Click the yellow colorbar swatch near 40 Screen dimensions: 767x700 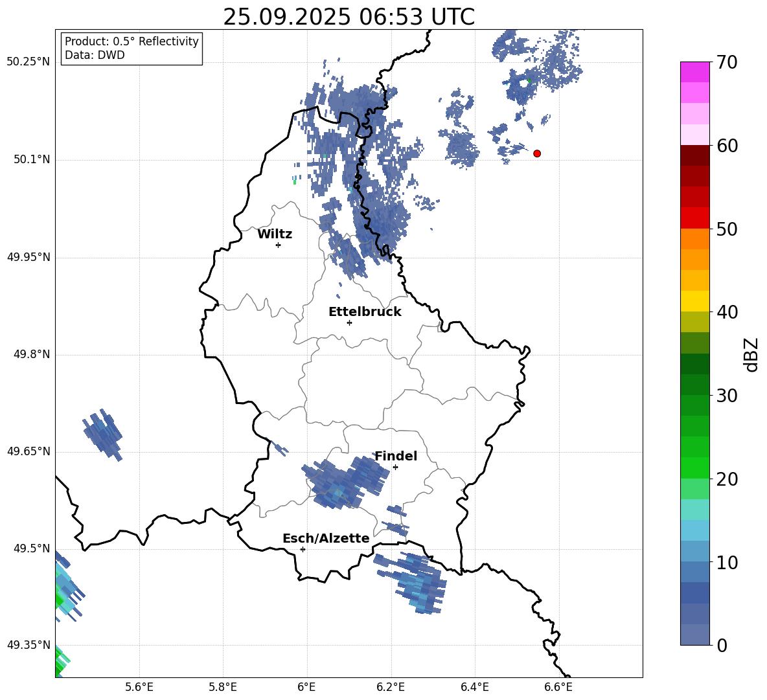(x=695, y=301)
